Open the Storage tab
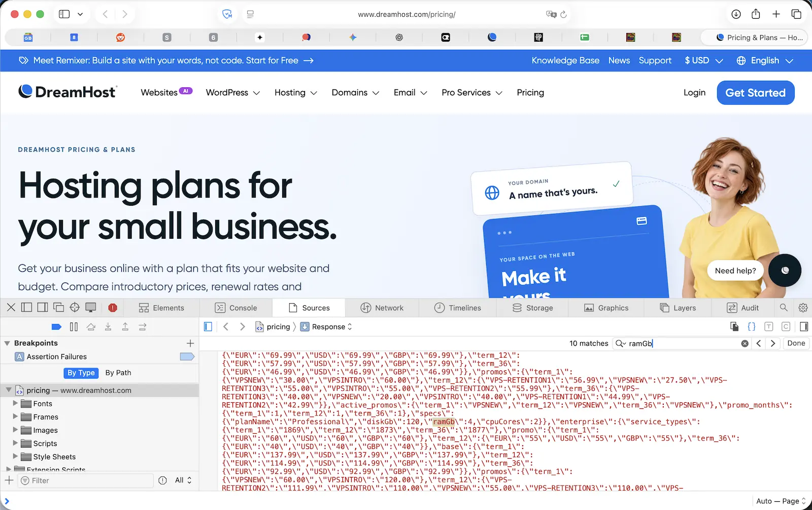 click(x=532, y=307)
